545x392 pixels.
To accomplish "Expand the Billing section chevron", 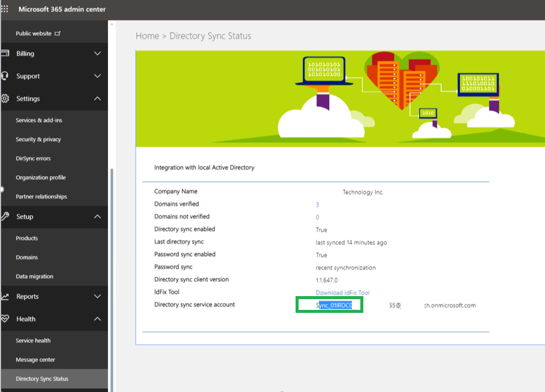I will tap(98, 53).
